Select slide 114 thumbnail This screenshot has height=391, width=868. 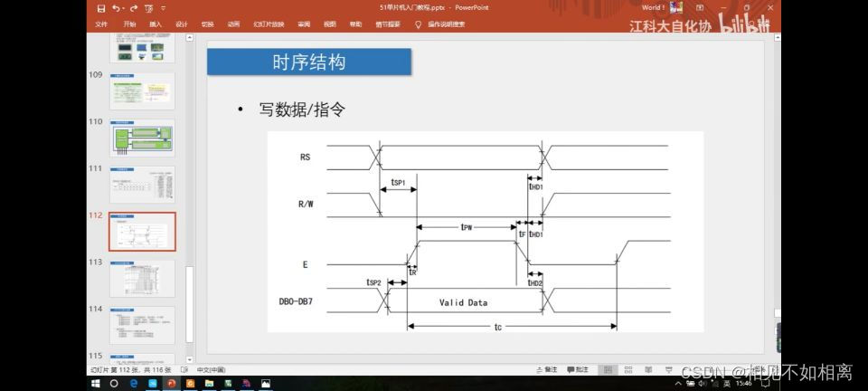click(x=142, y=326)
